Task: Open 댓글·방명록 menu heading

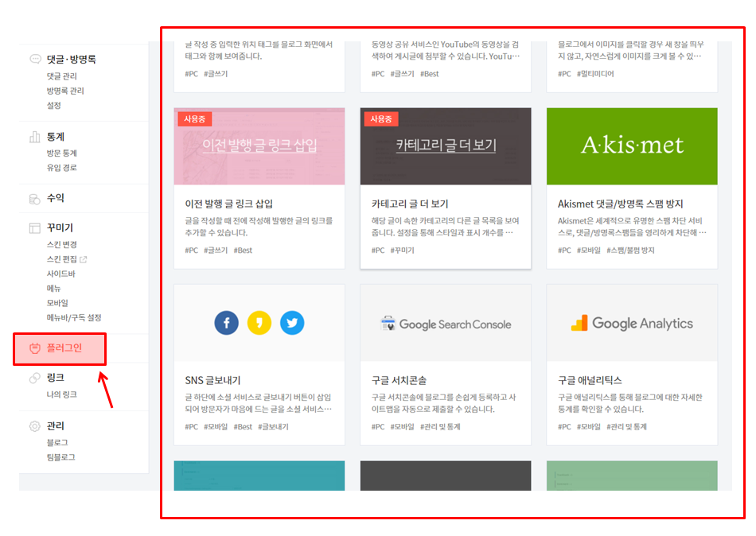Action: [x=72, y=60]
